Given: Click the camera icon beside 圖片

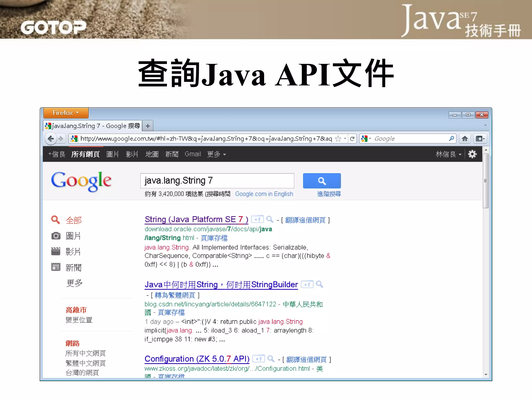Looking at the screenshot, I should (x=56, y=236).
